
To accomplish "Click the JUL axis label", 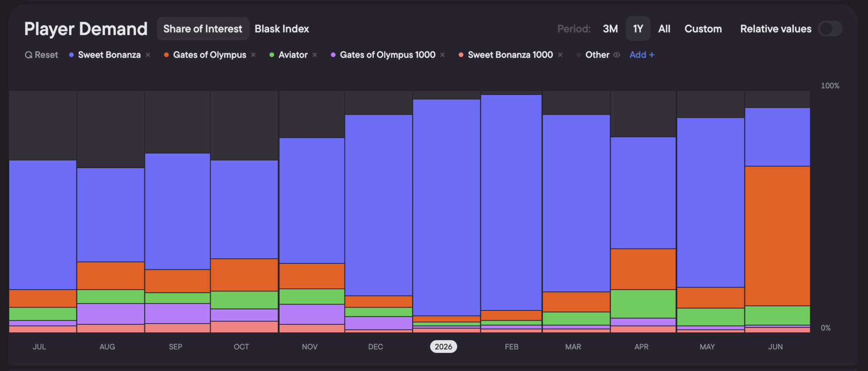I will [x=39, y=346].
